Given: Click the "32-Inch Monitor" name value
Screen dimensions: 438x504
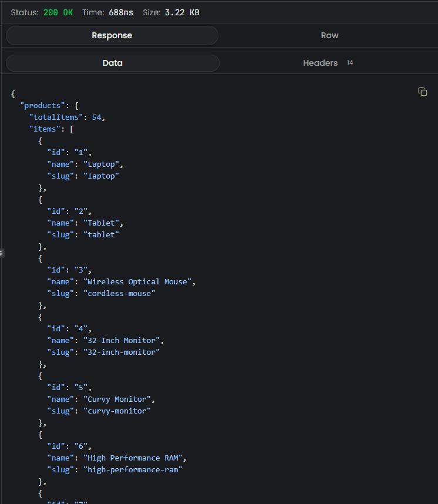Looking at the screenshot, I should point(122,340).
